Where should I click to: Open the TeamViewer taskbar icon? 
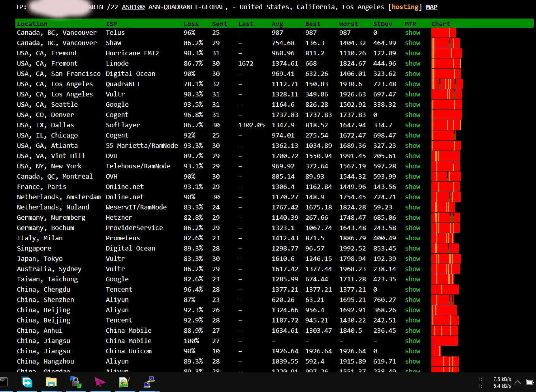(27, 382)
